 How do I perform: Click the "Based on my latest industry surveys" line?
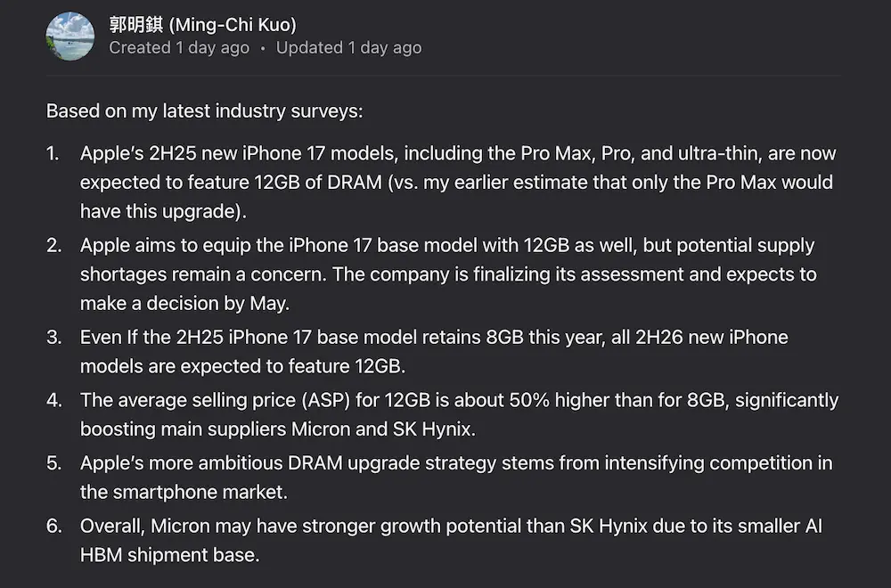(205, 111)
